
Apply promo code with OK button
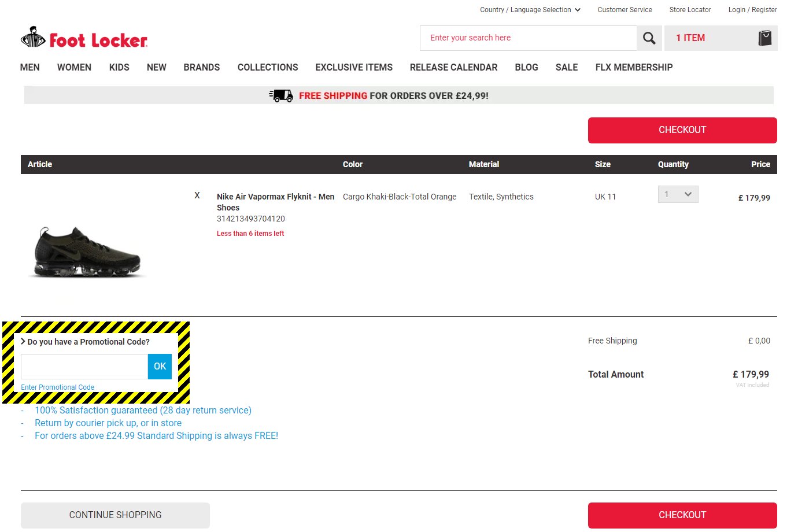160,367
